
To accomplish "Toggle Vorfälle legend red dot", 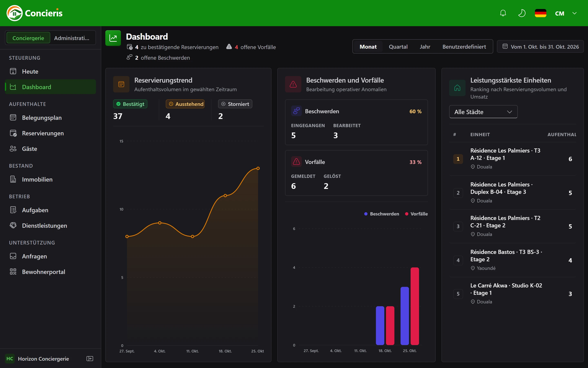I will point(406,214).
